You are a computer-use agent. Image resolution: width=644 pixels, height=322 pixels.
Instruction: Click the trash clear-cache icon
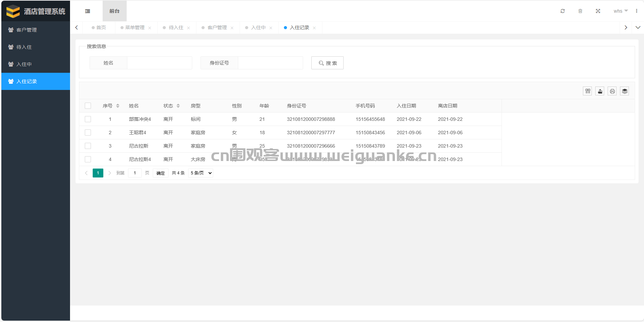pos(580,11)
